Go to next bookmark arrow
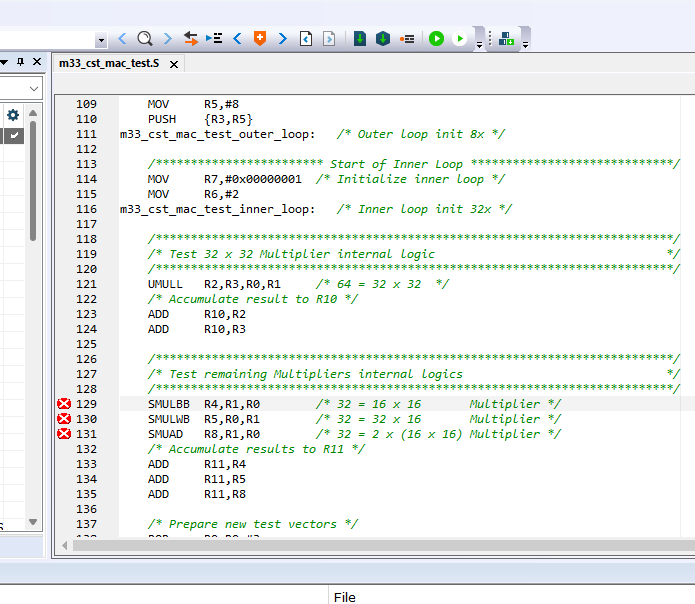695x604 pixels. (x=282, y=39)
